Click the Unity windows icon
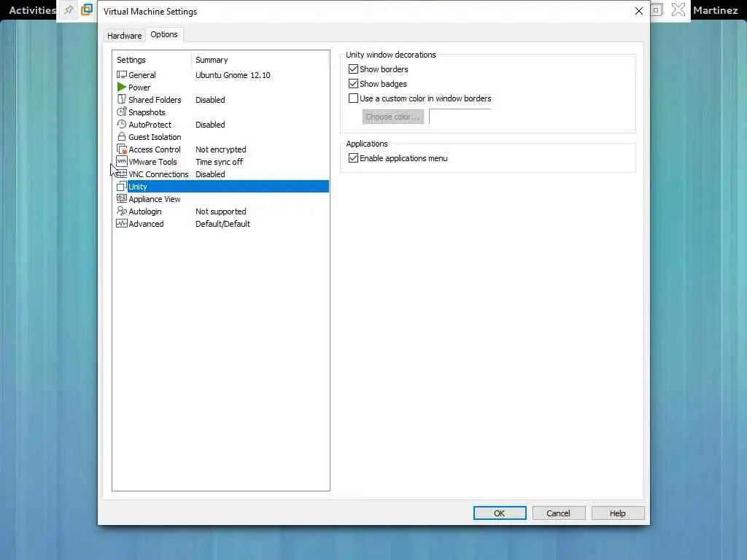This screenshot has width=747, height=560. (122, 186)
